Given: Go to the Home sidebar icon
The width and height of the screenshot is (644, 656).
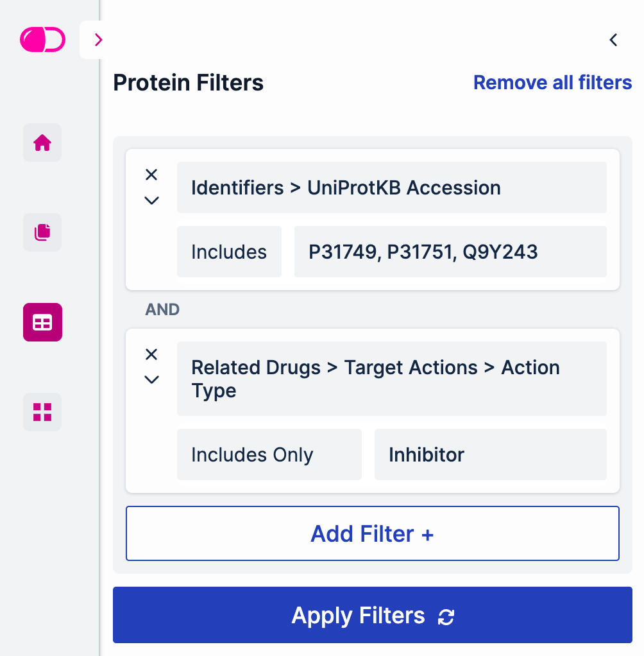Looking at the screenshot, I should (x=42, y=142).
